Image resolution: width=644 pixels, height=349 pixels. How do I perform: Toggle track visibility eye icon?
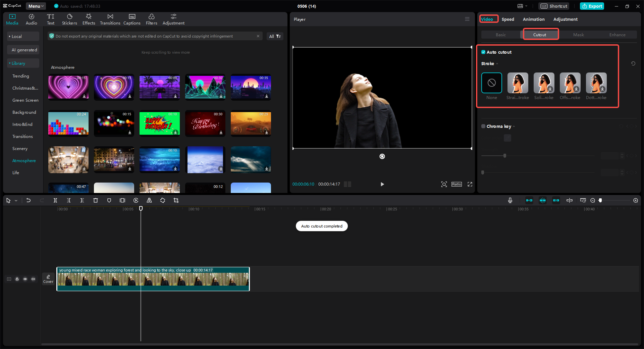tap(25, 279)
